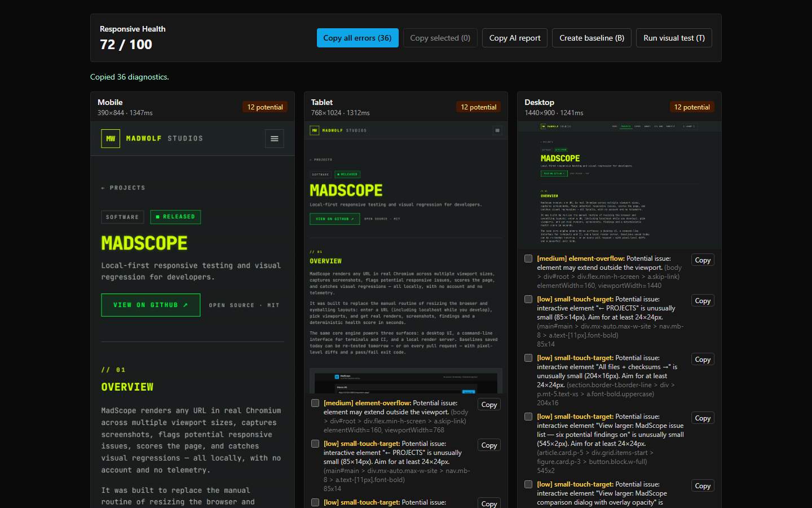Image resolution: width=812 pixels, height=508 pixels.
Task: Check Desktop PROJECTS small-touch-target checkbox
Action: tap(528, 299)
